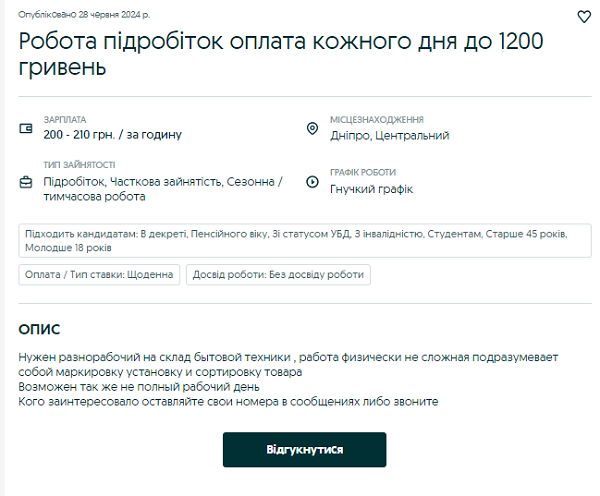Click the salary wallet icon
The height and width of the screenshot is (496, 600).
pyautogui.click(x=27, y=128)
